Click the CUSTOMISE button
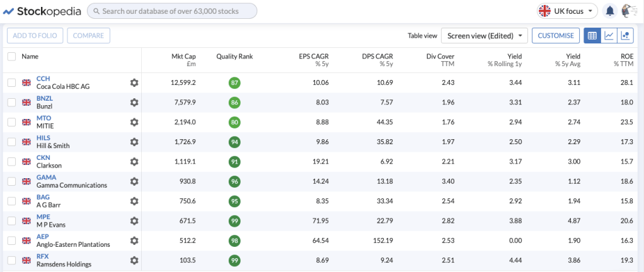 [x=555, y=36]
